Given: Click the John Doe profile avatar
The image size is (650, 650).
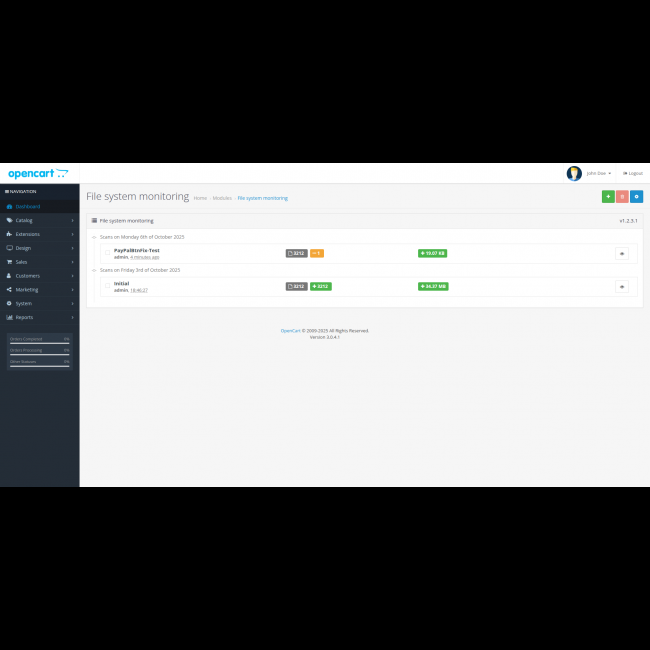Looking at the screenshot, I should click(x=574, y=173).
